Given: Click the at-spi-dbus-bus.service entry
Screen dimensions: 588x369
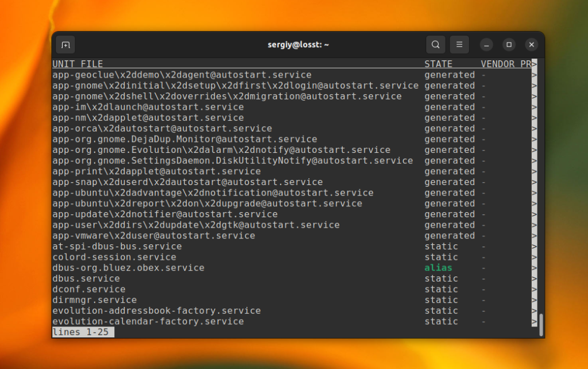Looking at the screenshot, I should pos(117,247).
